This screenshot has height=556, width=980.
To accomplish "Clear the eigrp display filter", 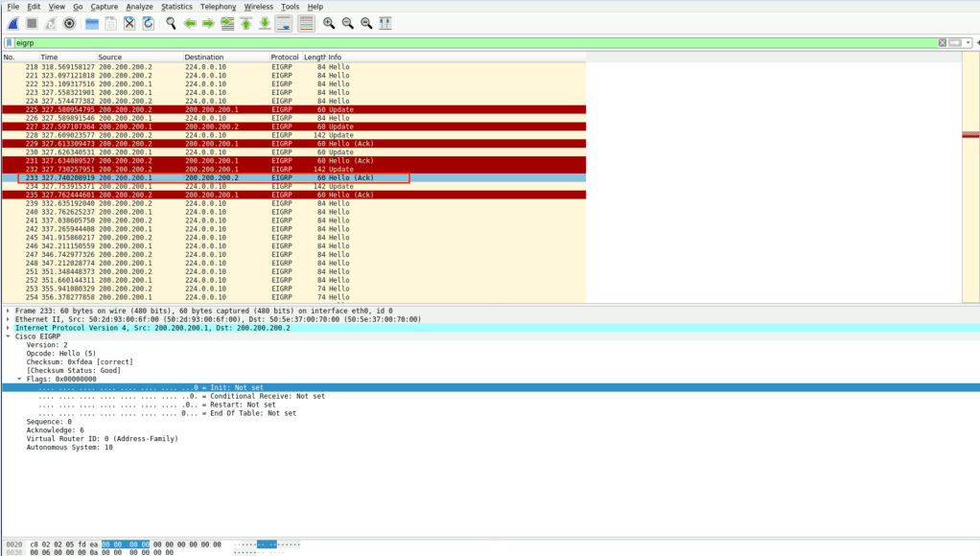I will [x=943, y=43].
